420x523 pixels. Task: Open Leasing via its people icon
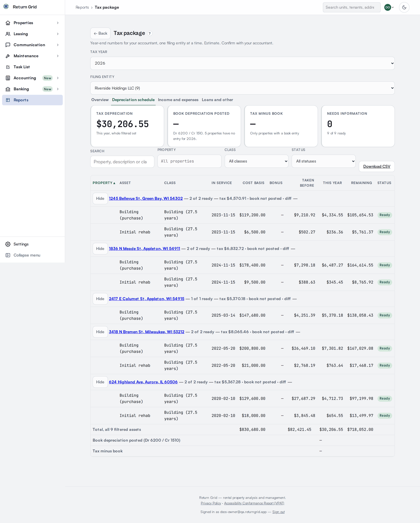point(8,34)
